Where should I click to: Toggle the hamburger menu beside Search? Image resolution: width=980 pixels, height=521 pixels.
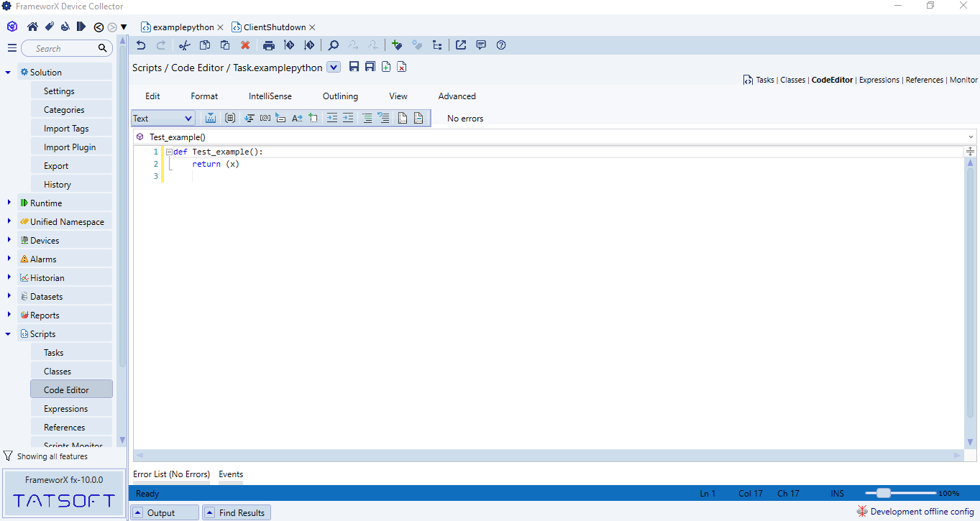tap(12, 48)
